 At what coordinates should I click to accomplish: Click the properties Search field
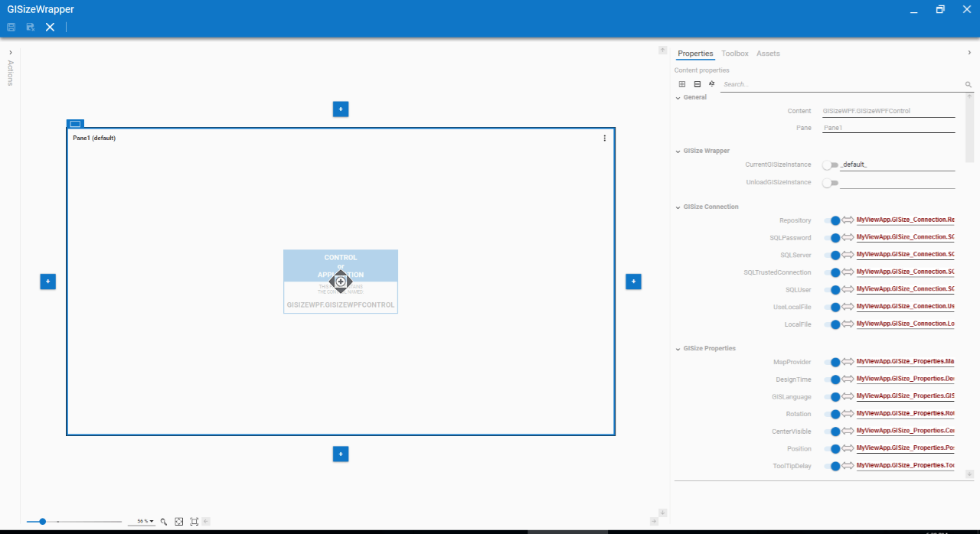(842, 84)
